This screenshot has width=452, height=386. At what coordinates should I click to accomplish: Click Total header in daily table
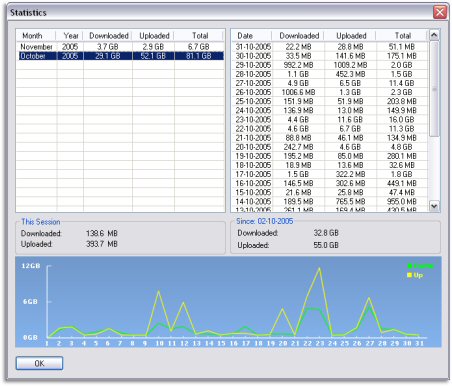click(x=402, y=36)
